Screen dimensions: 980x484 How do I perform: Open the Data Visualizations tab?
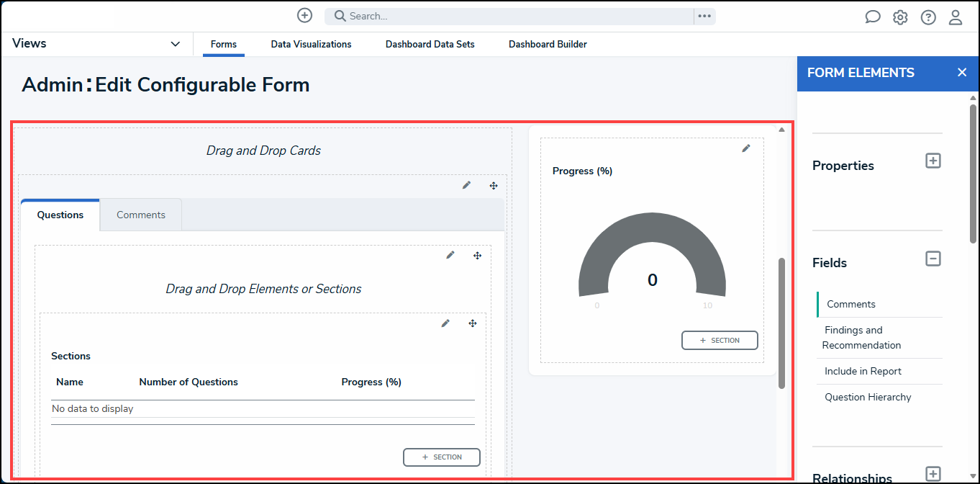coord(311,44)
